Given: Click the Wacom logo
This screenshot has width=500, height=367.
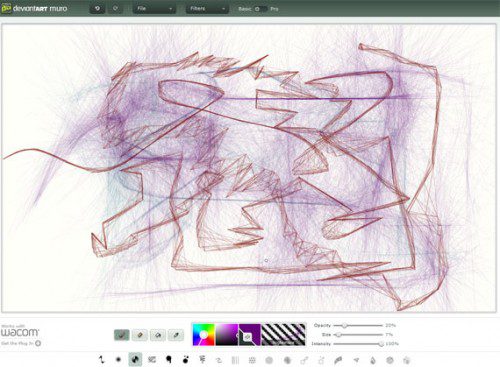Looking at the screenshot, I should click(x=20, y=332).
